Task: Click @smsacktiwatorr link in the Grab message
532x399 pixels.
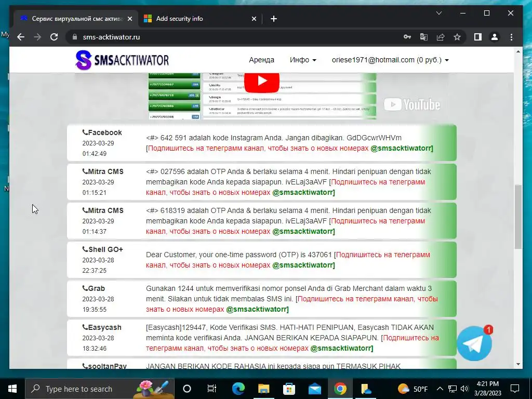Action: (x=257, y=309)
